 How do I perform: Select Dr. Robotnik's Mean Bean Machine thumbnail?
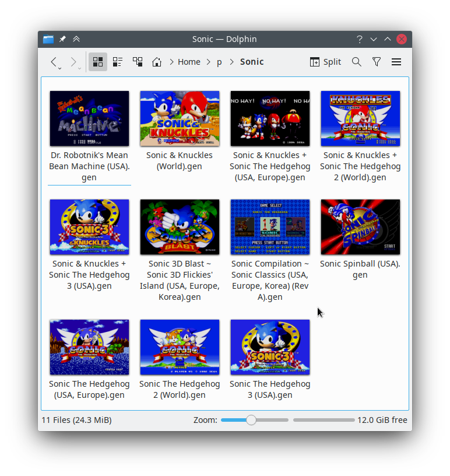(x=89, y=118)
